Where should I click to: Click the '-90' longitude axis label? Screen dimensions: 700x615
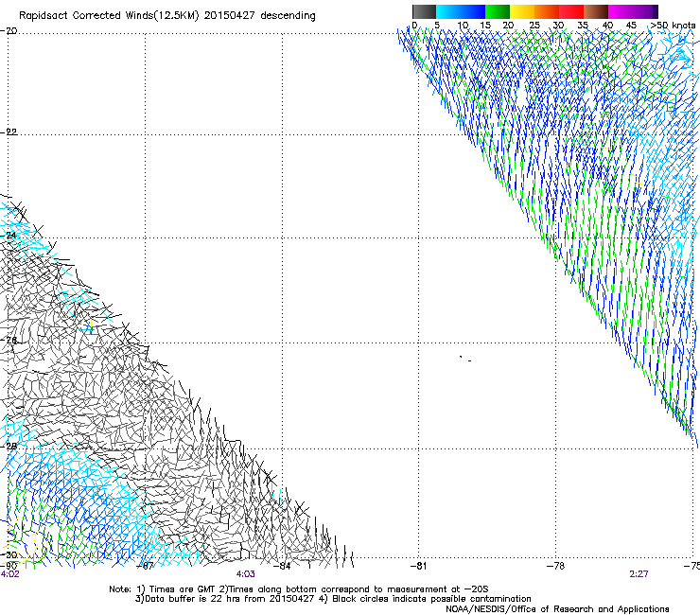[x=9, y=566]
